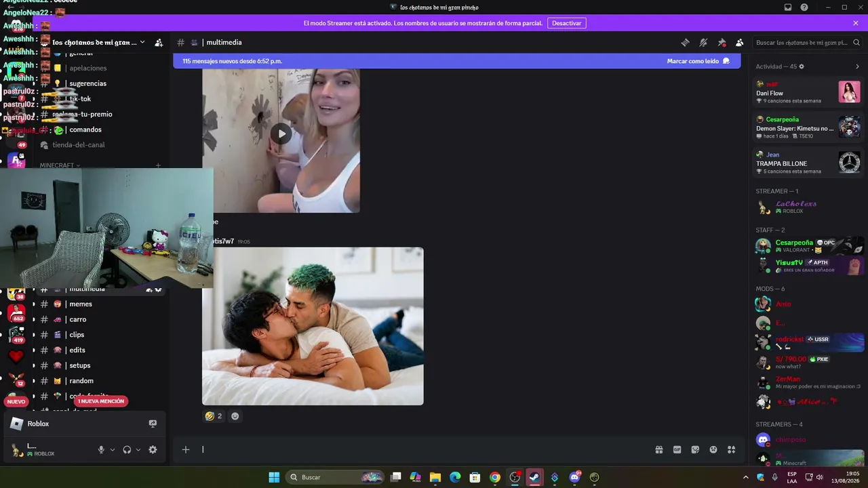Open the server icon with 652 badge

click(16, 312)
